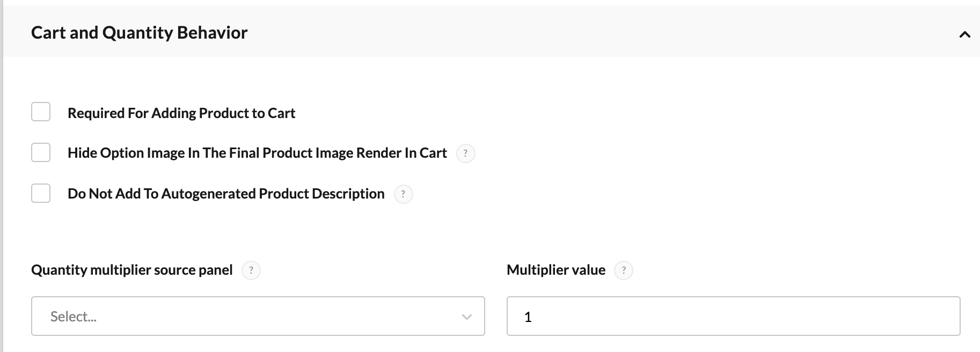Click Hide Option Image In Final Render label
Viewport: 980px width, 352px height.
(x=257, y=153)
